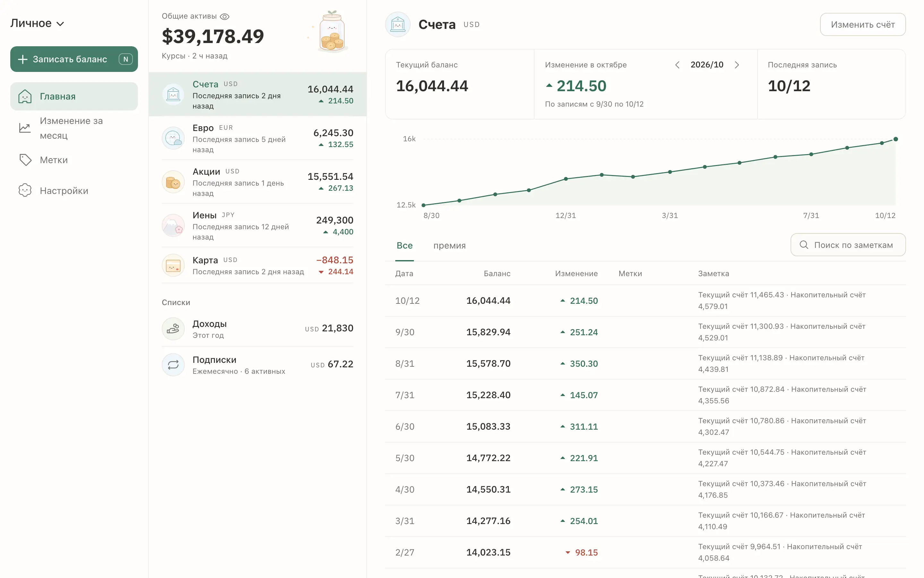Click the Изменение column header
924x578 pixels.
click(x=576, y=273)
